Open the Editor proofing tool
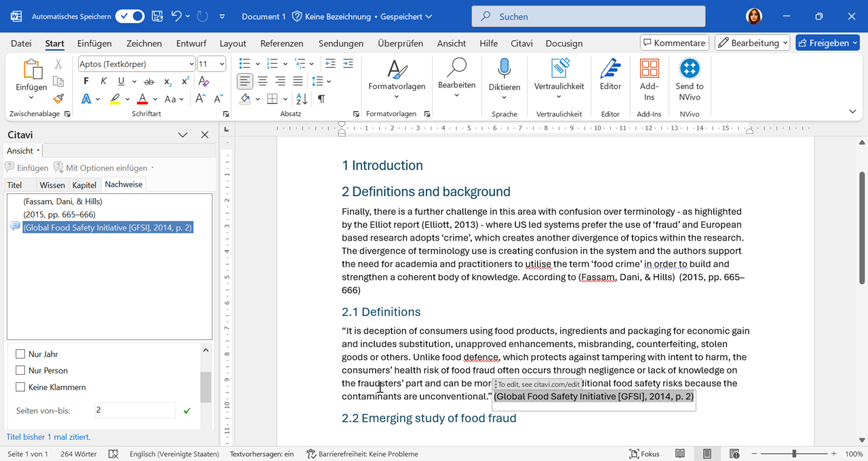 [x=610, y=75]
